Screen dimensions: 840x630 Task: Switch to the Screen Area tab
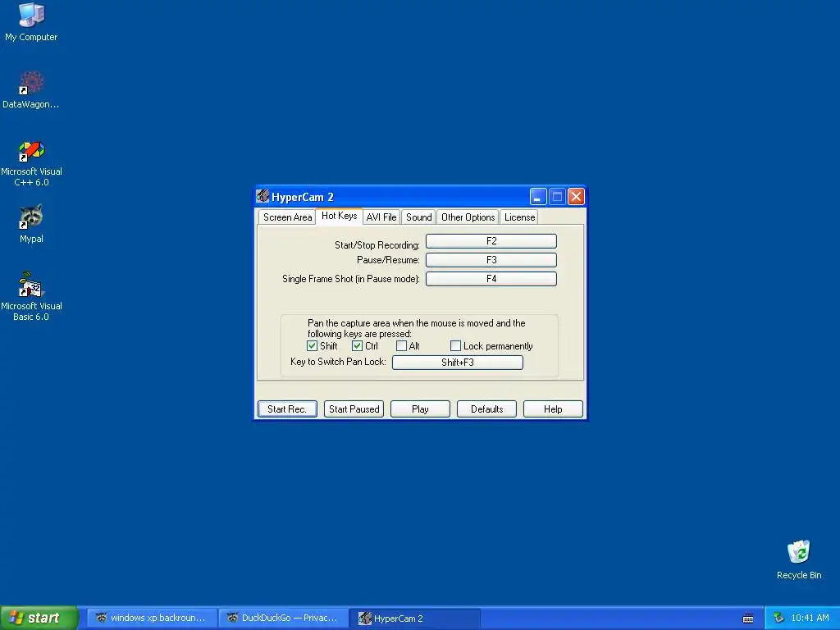click(287, 217)
